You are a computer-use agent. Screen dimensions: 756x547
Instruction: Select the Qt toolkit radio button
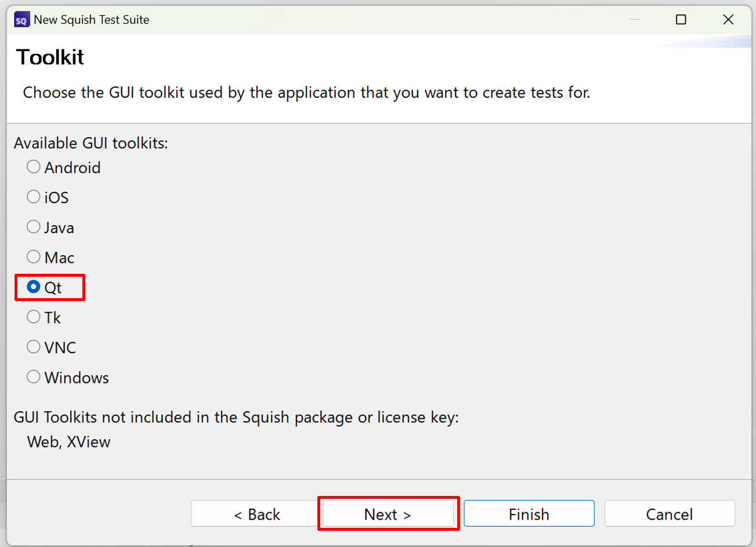click(34, 287)
